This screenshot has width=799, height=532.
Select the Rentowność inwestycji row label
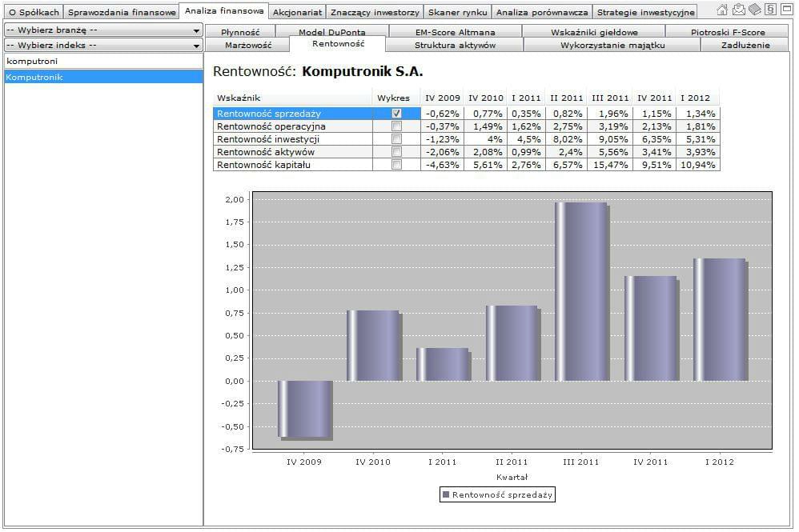[268, 139]
